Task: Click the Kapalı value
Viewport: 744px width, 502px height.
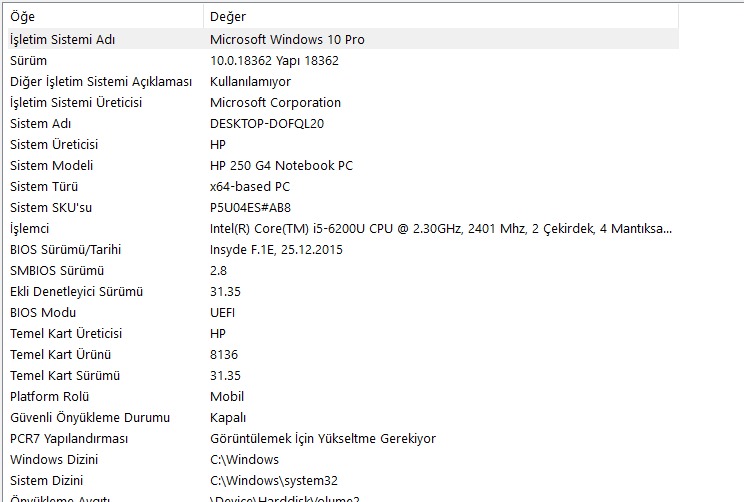Action: tap(228, 418)
